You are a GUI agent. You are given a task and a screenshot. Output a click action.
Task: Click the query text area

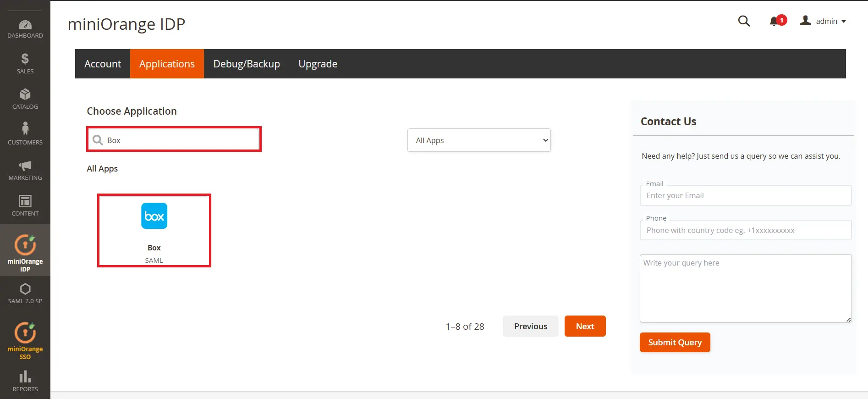coord(746,288)
